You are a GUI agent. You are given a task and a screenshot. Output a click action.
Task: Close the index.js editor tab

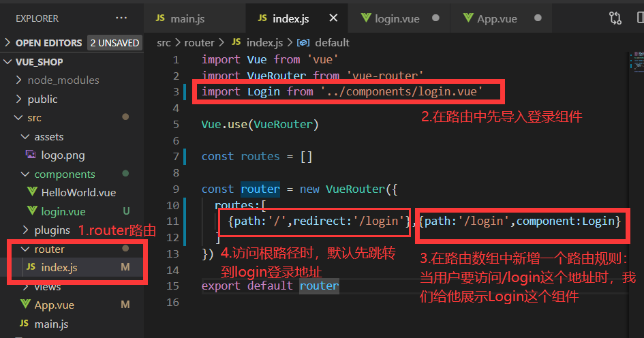click(x=333, y=18)
